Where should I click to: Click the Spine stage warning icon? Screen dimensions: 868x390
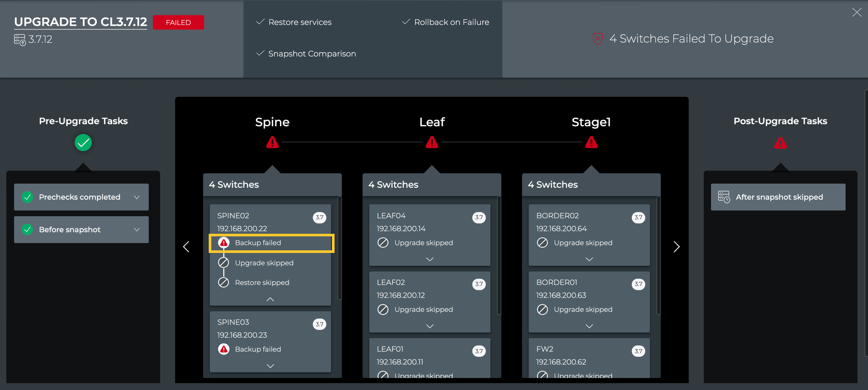[x=272, y=143]
